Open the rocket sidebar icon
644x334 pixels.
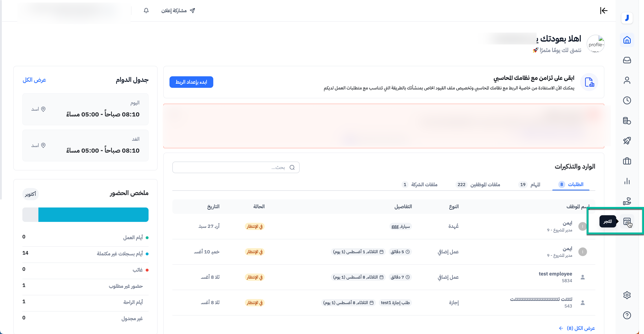pyautogui.click(x=627, y=141)
